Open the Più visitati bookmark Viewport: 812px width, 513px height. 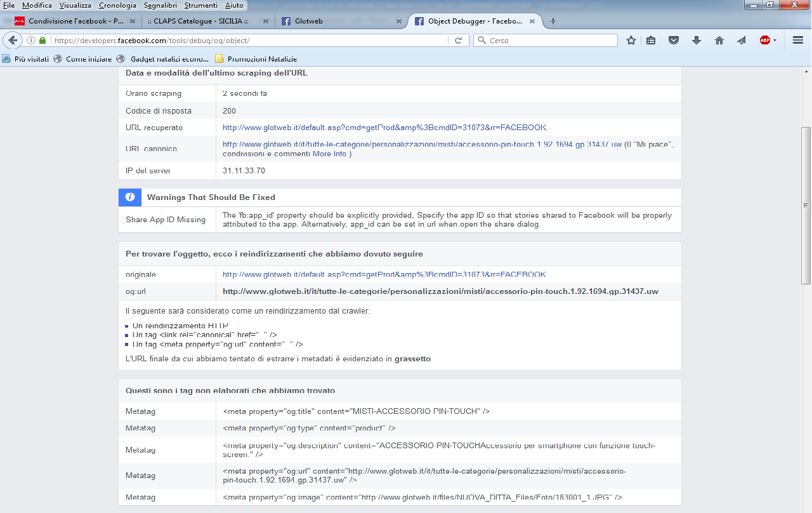[x=25, y=59]
